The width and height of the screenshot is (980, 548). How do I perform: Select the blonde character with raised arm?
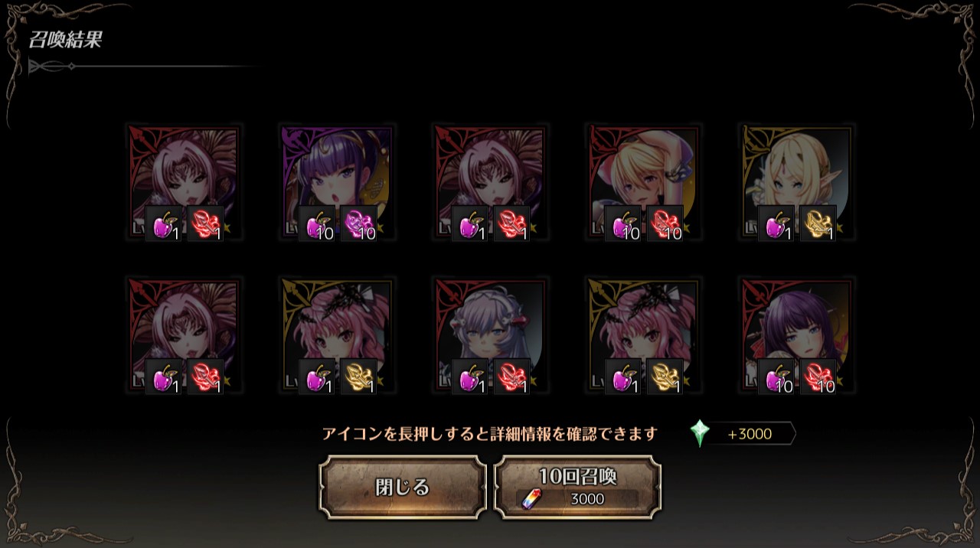pyautogui.click(x=644, y=182)
